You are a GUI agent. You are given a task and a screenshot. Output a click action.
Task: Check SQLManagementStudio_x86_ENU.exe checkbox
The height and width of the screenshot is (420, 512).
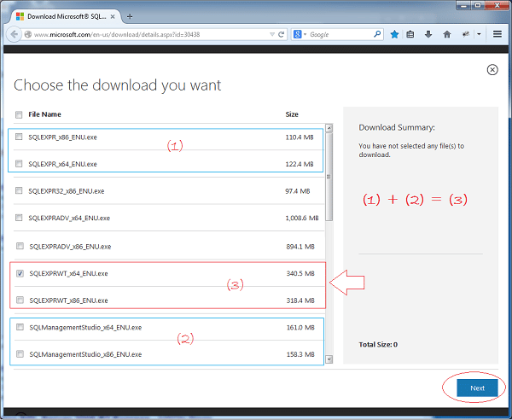pyautogui.click(x=20, y=353)
